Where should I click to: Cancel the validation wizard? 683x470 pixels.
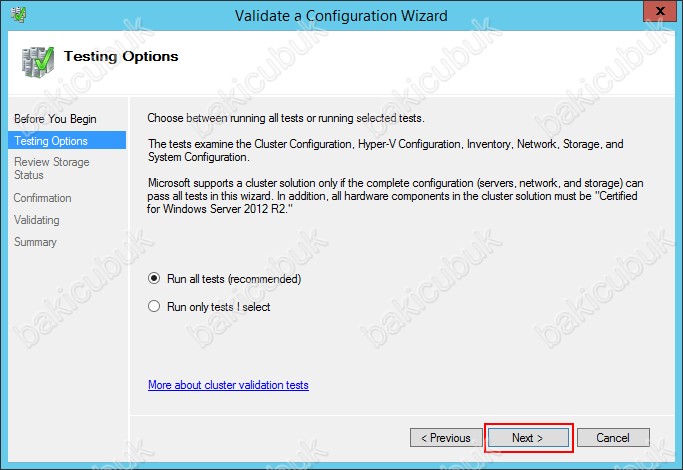coord(613,437)
